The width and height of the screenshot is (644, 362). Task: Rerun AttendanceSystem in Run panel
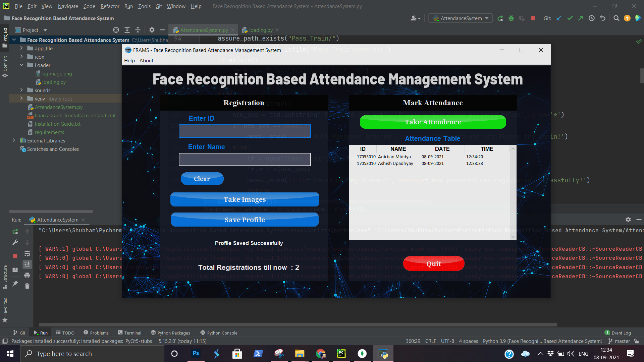pyautogui.click(x=15, y=232)
